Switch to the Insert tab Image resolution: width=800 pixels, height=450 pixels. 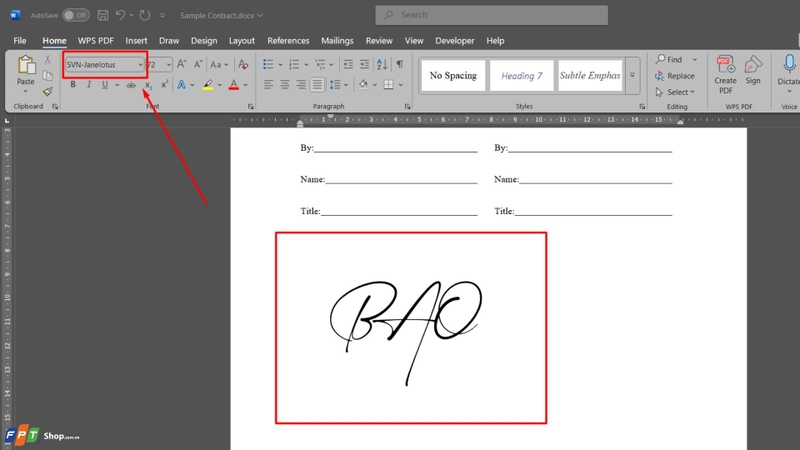coord(136,41)
